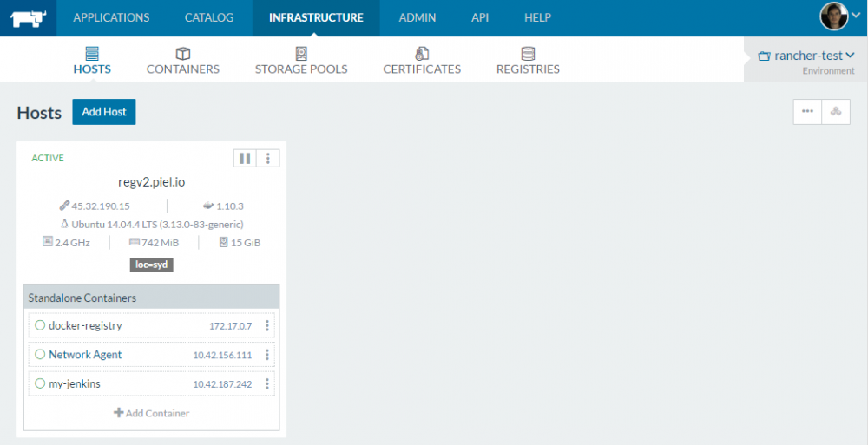Switch to the Registries tab
Viewport: 868px width, 445px height.
(528, 61)
